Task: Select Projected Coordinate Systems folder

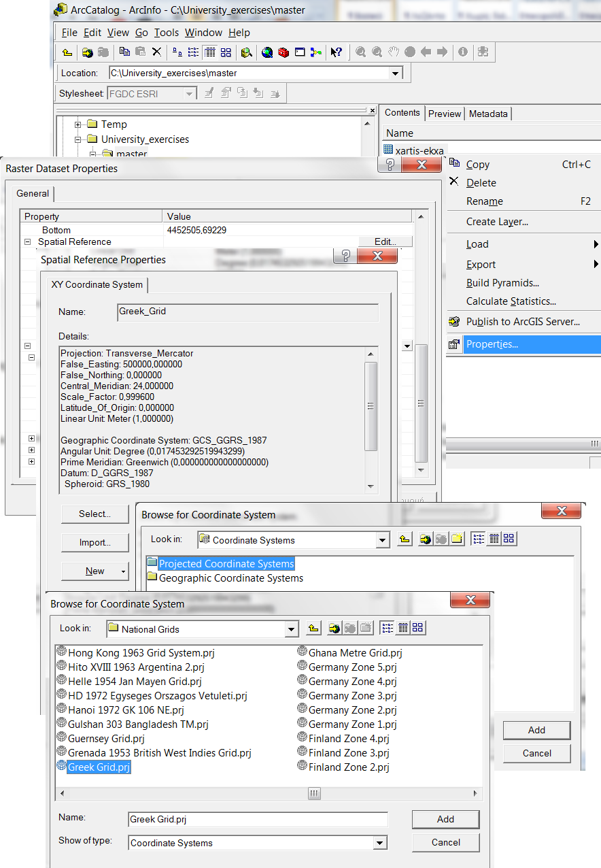Action: click(220, 564)
